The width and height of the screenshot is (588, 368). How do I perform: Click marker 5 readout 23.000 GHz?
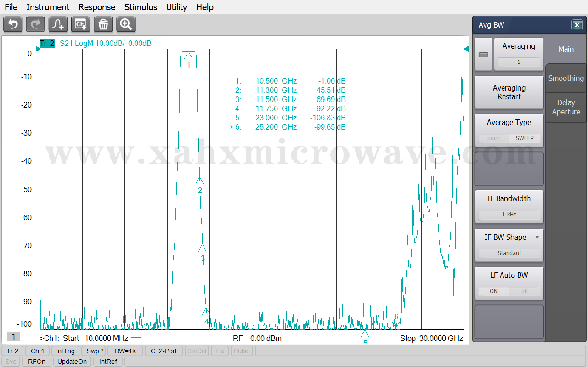coord(276,118)
